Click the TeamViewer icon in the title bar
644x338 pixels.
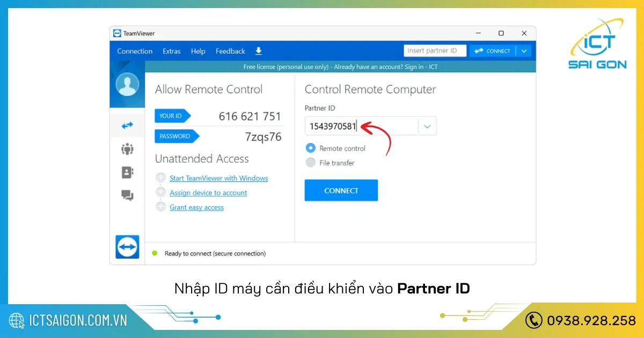pyautogui.click(x=117, y=33)
